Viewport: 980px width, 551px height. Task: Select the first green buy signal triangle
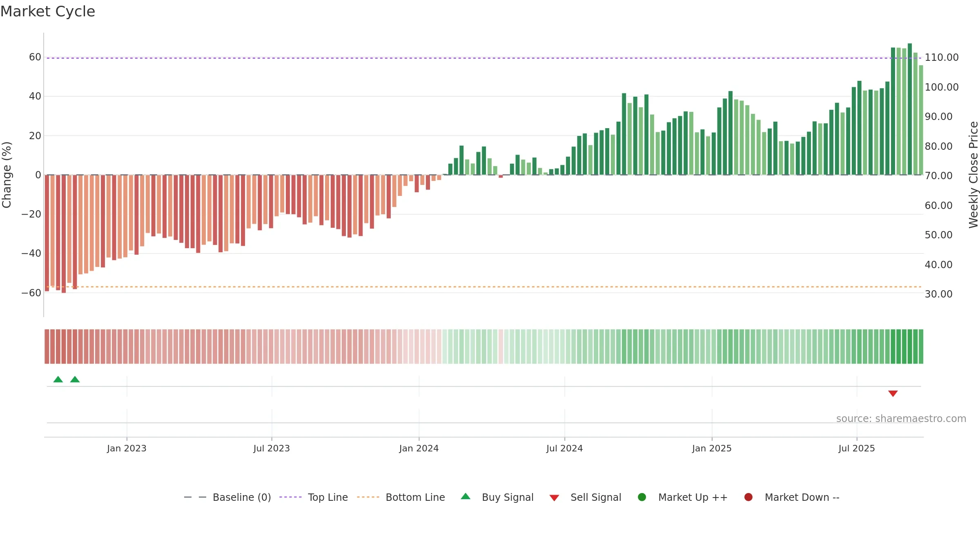58,379
